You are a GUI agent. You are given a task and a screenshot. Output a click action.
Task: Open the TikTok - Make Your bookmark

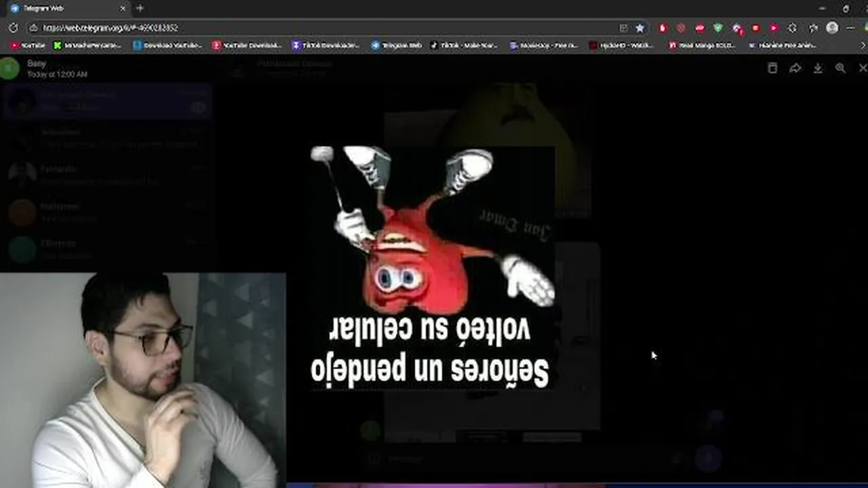click(465, 45)
